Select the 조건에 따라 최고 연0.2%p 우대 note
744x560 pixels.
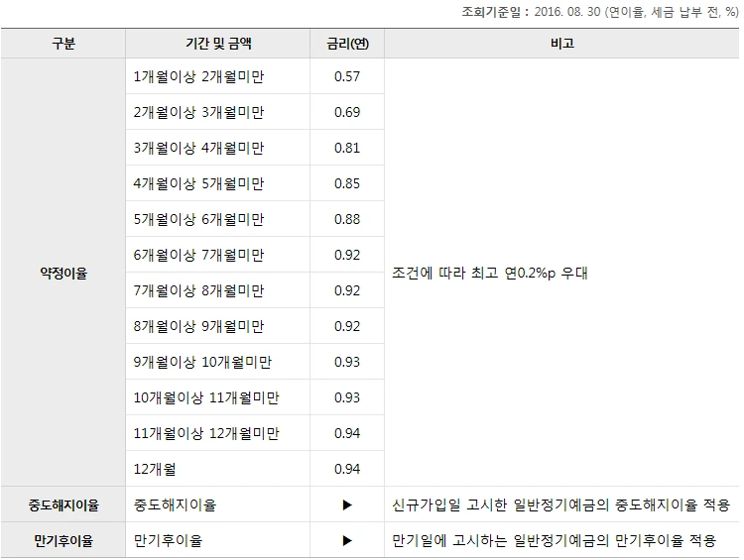tap(490, 273)
